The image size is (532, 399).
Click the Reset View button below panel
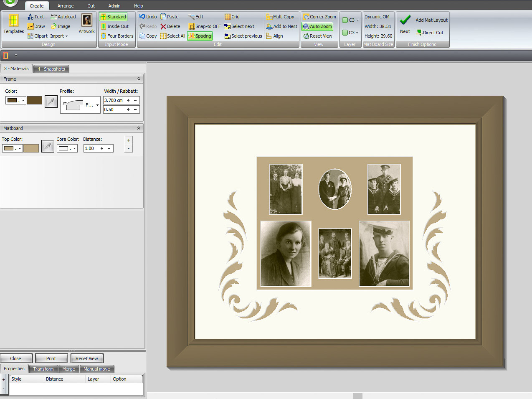pyautogui.click(x=87, y=358)
